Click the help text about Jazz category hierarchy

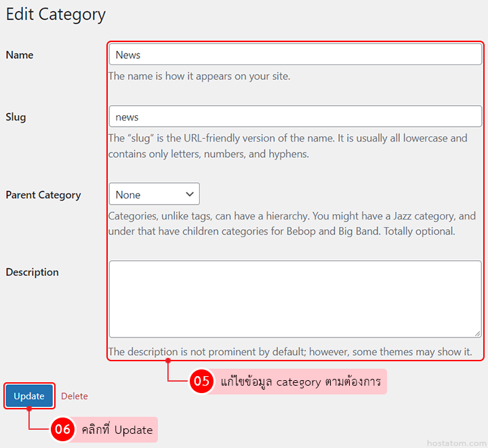click(292, 224)
